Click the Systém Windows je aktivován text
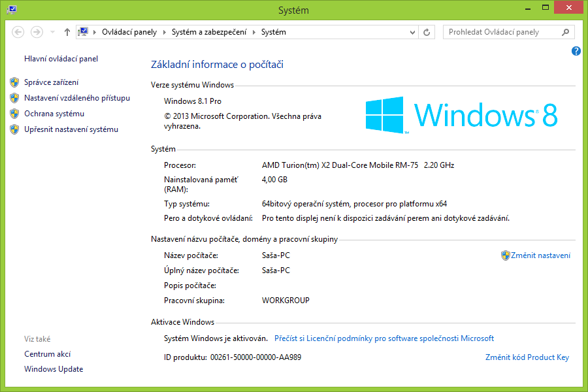Screen dimensions: 588x392 [216, 338]
